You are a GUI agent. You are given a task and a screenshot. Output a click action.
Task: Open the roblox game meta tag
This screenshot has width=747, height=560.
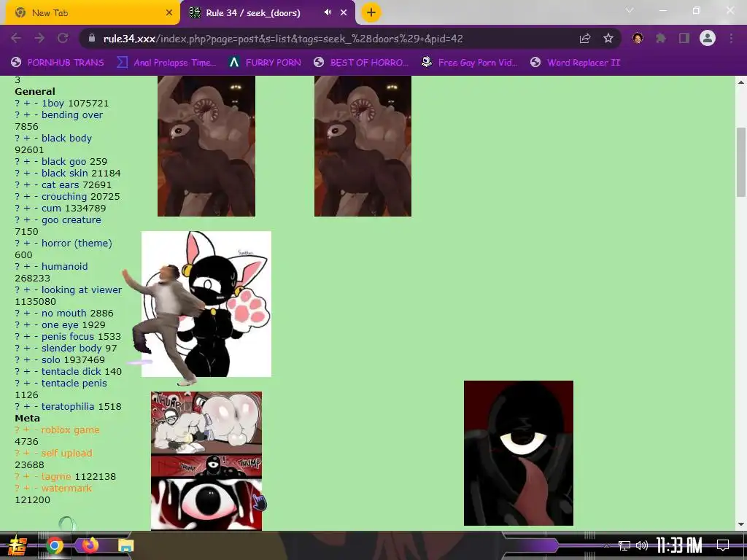(71, 430)
